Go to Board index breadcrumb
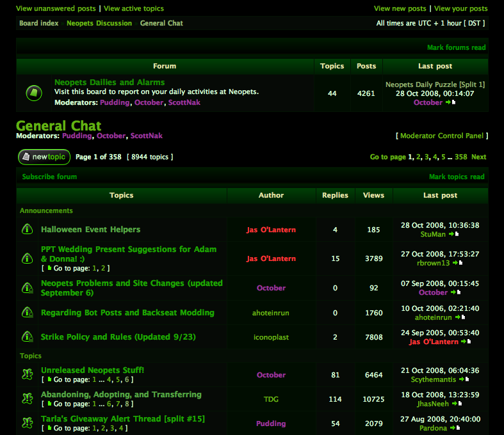This screenshot has width=504, height=435. click(39, 23)
